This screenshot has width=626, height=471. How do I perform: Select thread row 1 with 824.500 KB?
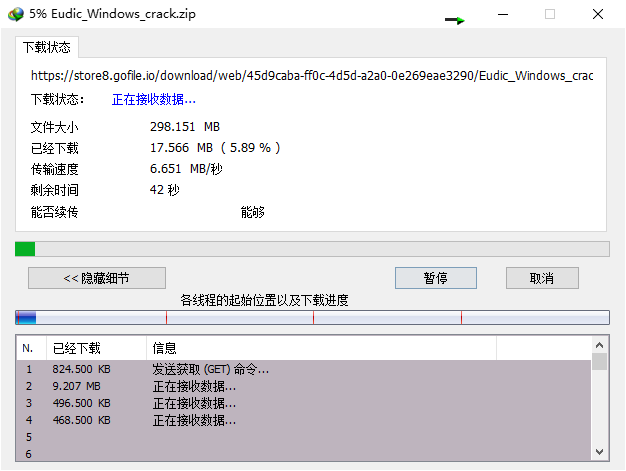[x=303, y=369]
